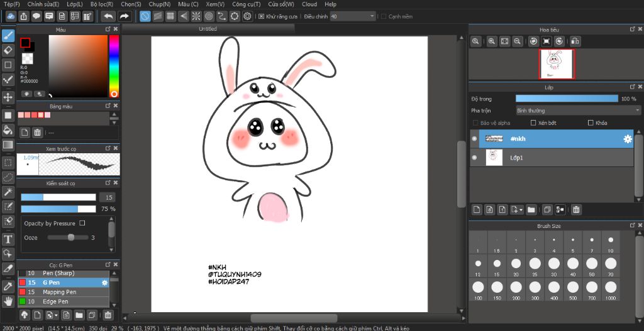Select the Text tool
The image size is (644, 331).
point(8,239)
